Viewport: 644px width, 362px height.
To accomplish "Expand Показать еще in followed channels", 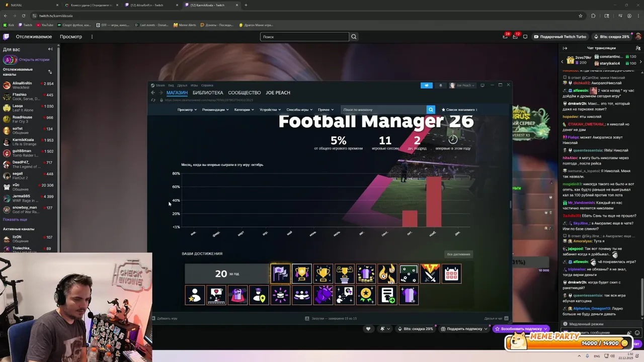I will click(x=15, y=220).
